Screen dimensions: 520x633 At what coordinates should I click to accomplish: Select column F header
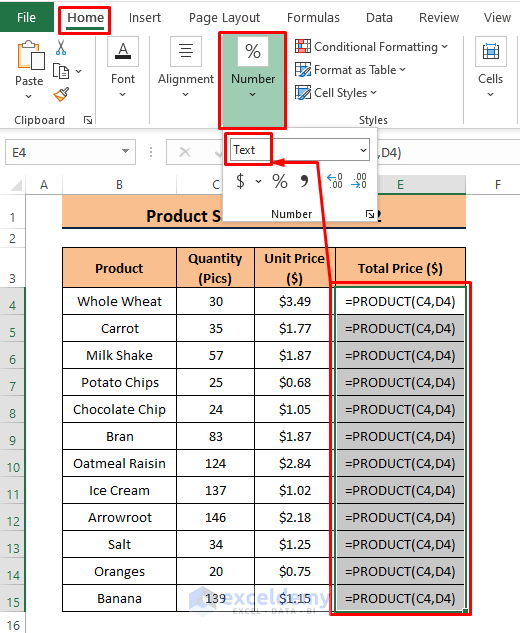point(497,185)
